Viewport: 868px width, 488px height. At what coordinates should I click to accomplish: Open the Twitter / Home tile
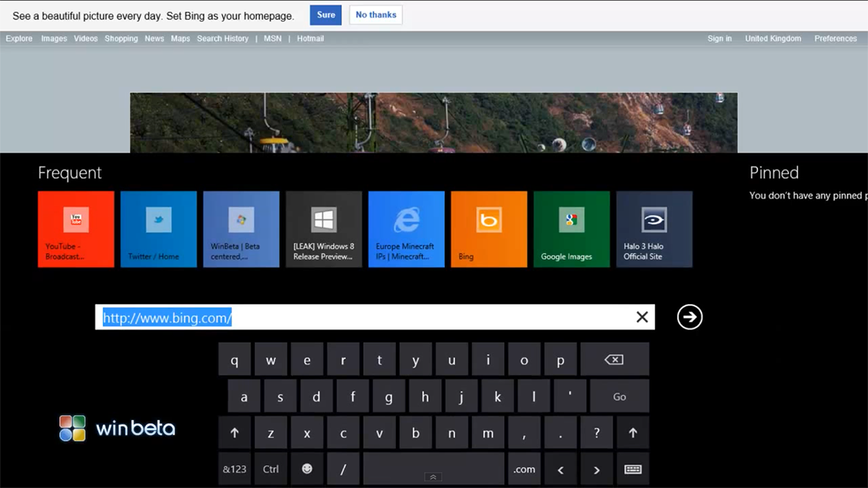click(x=159, y=229)
